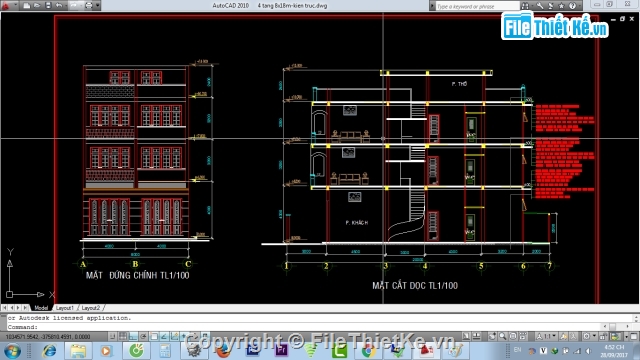Image resolution: width=640 pixels, height=360 pixels.
Task: Switch to the Layout1 tab
Action: 64,308
